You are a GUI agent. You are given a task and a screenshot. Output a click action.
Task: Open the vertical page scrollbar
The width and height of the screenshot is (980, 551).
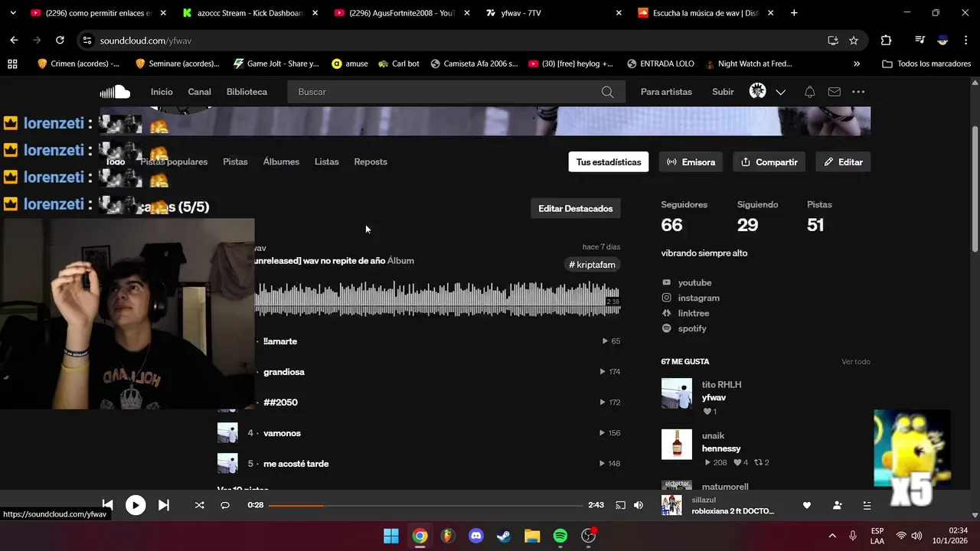point(975,187)
